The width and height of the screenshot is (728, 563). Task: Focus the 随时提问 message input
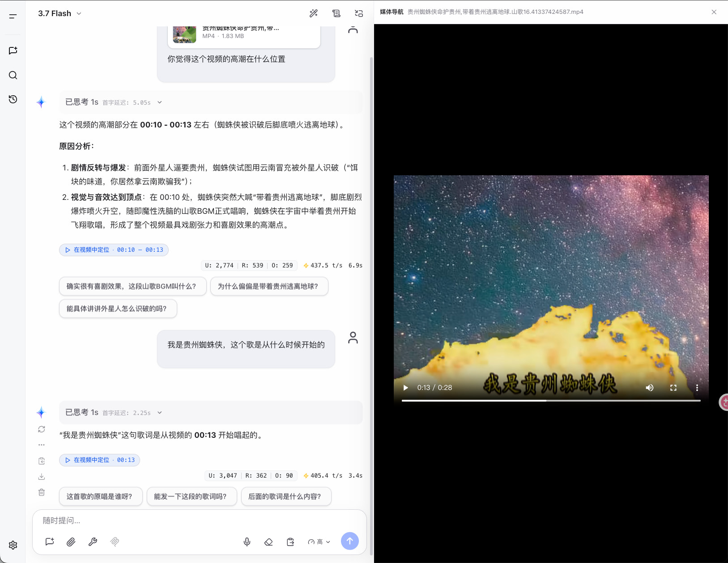point(200,521)
